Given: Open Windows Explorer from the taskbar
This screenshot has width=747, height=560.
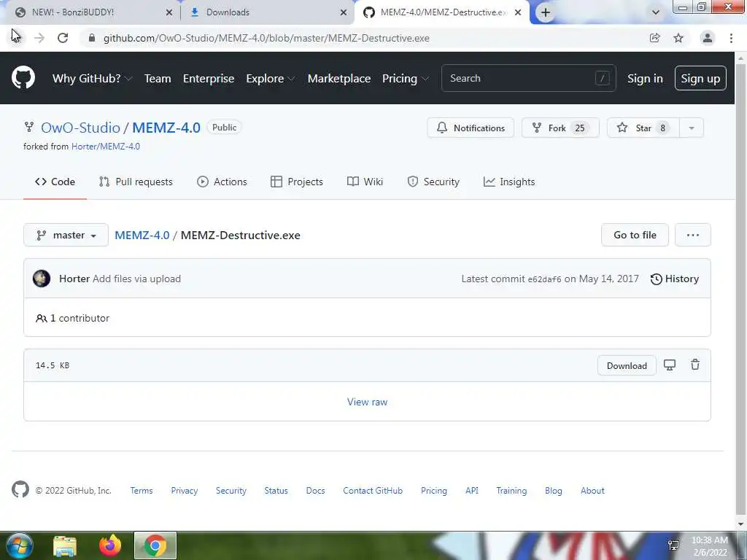Looking at the screenshot, I should coord(65,545).
